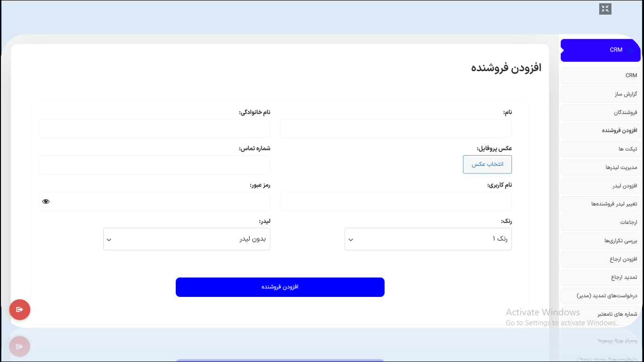Open the لیدر dropdown showing بدون لیدر
The width and height of the screenshot is (644, 362).
click(187, 239)
